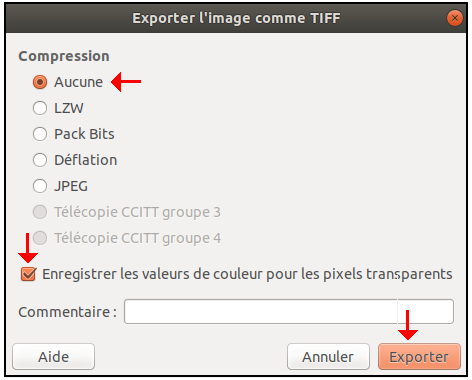Click the 'Exporter l'image comme TIFF' title bar
Screen dimensions: 472x380
[x=236, y=18]
